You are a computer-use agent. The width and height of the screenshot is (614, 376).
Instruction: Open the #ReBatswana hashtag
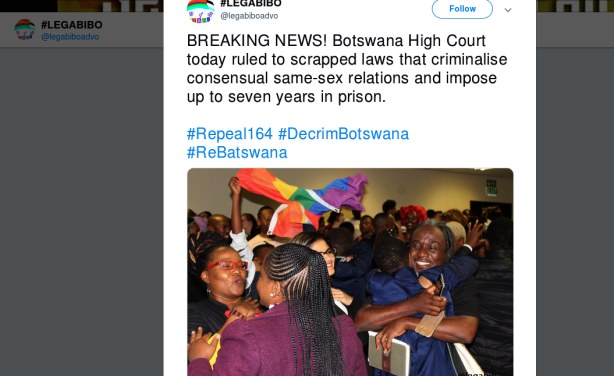(x=237, y=152)
